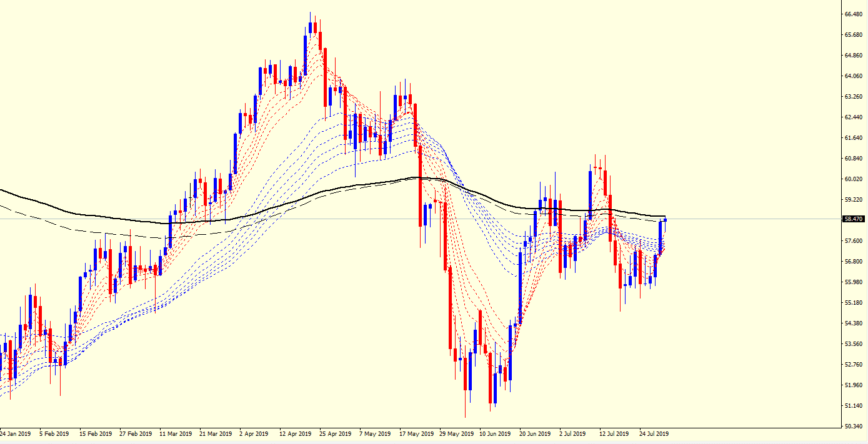This screenshot has height=444, width=868.
Task: Click the 64.860 price level label
Action: click(x=854, y=56)
